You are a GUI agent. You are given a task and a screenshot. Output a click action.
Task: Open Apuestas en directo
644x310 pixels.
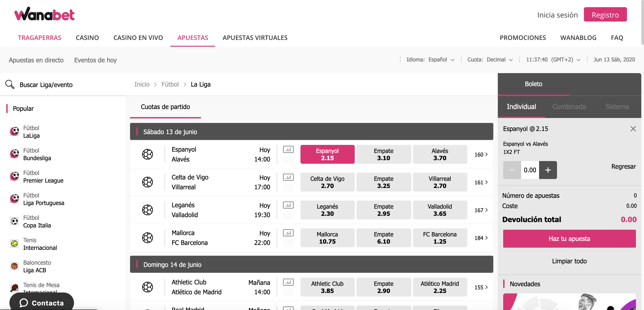tap(36, 60)
